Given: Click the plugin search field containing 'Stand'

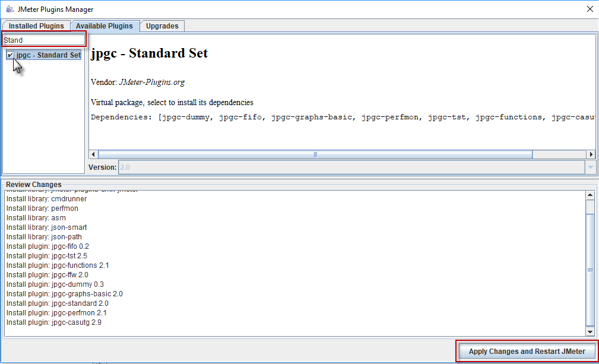Looking at the screenshot, I should pyautogui.click(x=44, y=40).
